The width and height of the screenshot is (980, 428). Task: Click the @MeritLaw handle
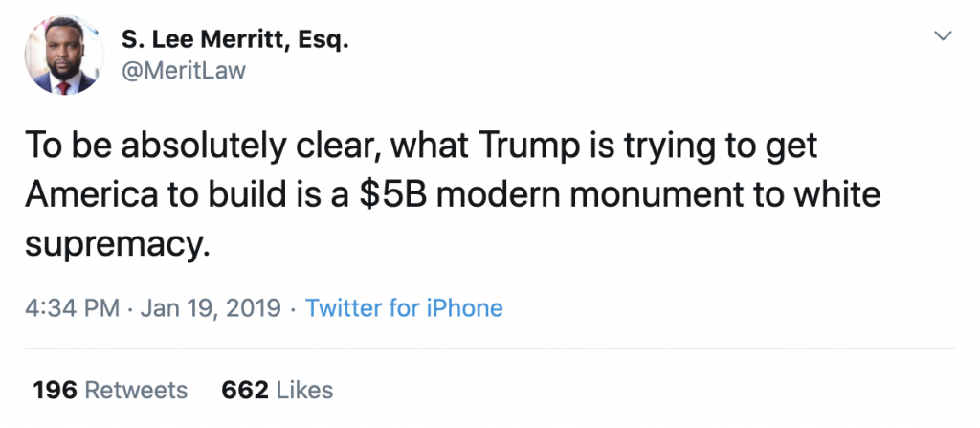click(x=184, y=71)
